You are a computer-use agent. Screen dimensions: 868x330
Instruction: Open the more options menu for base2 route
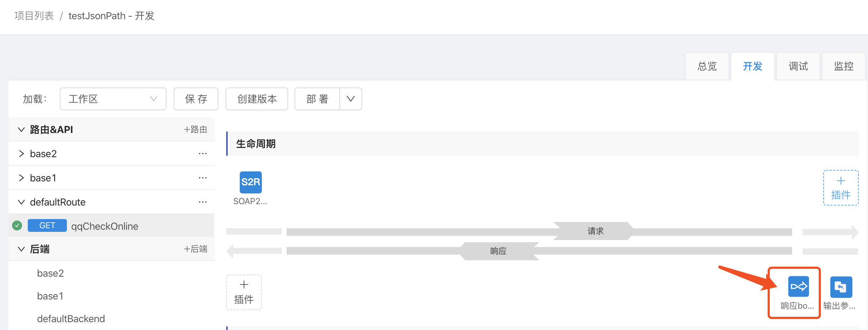(x=203, y=154)
